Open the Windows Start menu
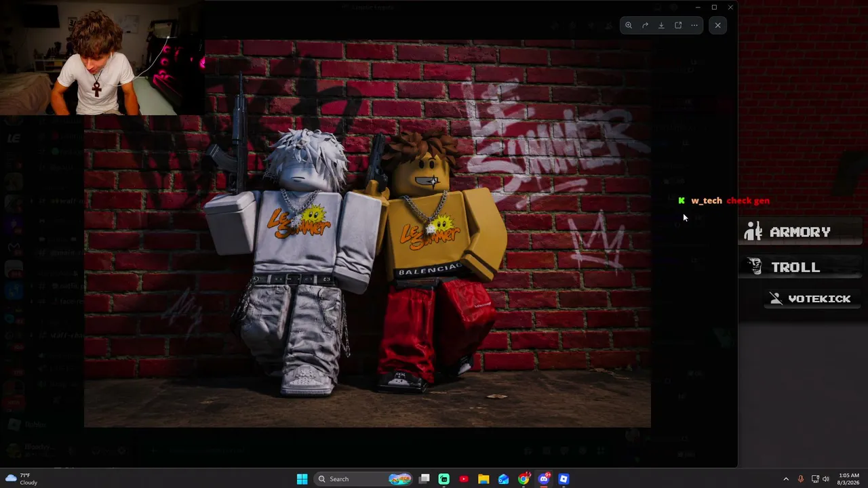The height and width of the screenshot is (488, 868). pos(302,479)
